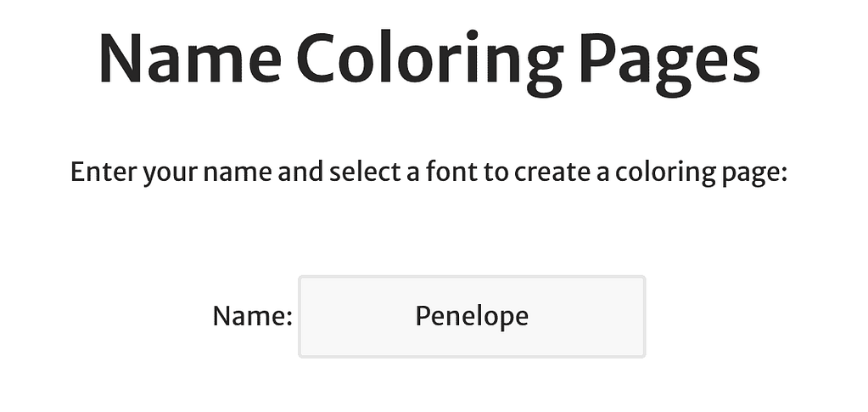The width and height of the screenshot is (868, 412).
Task: Click the end of 'Penelope' text
Action: [x=528, y=316]
